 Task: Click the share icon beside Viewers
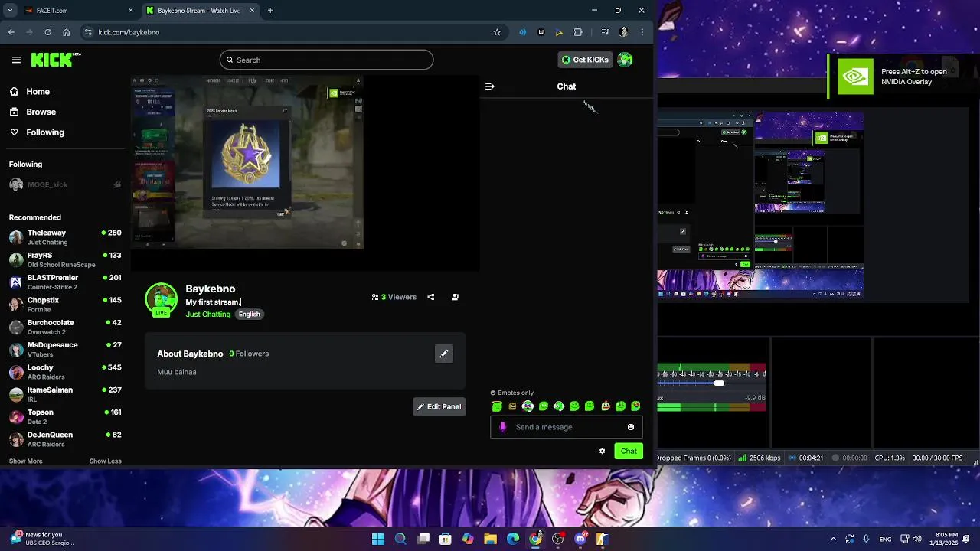(430, 297)
